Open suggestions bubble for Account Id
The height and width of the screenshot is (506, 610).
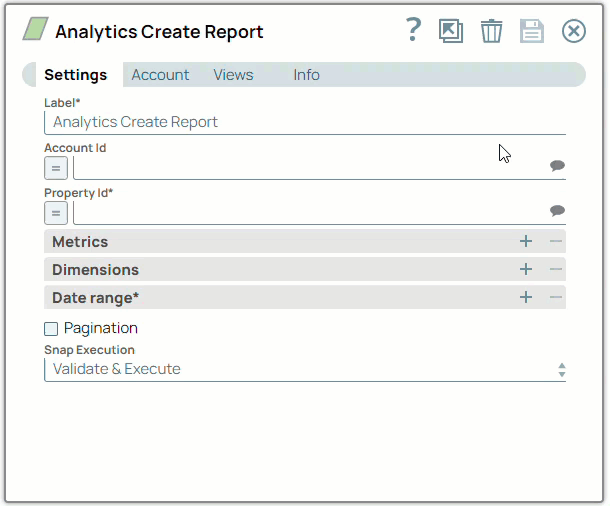point(557,166)
